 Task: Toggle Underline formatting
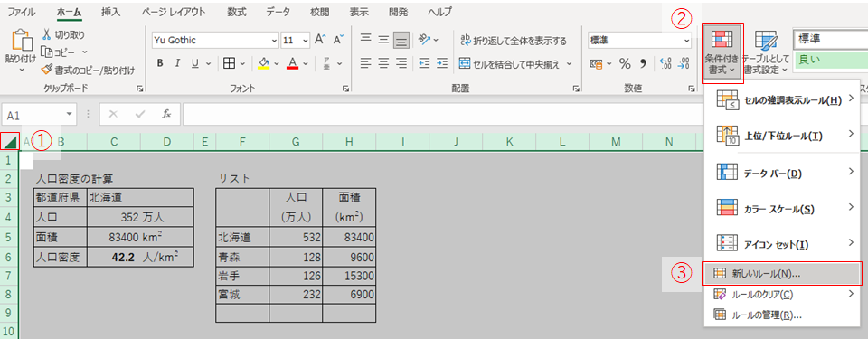click(x=194, y=63)
